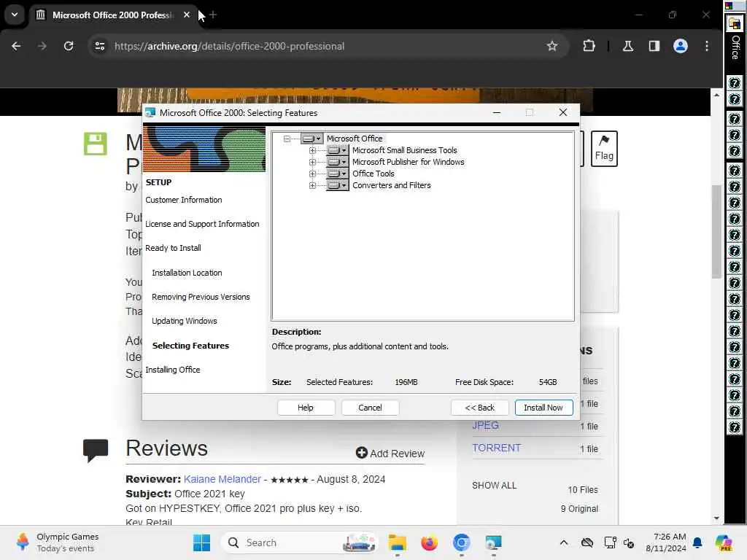This screenshot has height=560, width=747.
Task: Bookmark this page with the star icon
Action: click(551, 46)
